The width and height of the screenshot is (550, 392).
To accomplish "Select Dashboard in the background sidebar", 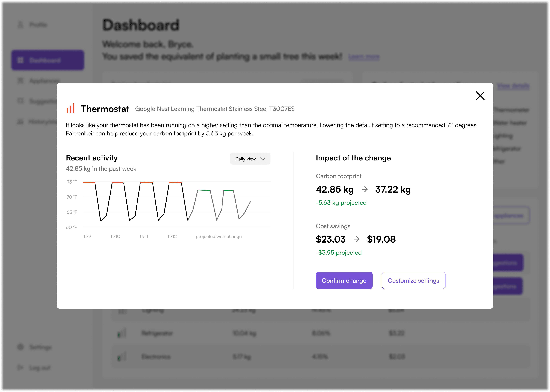I will tap(48, 60).
